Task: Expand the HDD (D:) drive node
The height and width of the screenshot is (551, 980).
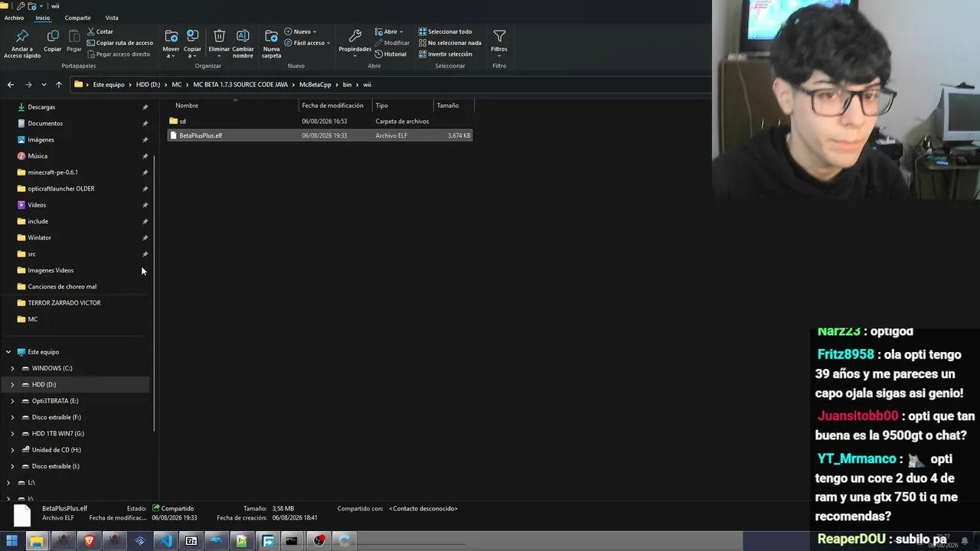Action: coord(12,385)
